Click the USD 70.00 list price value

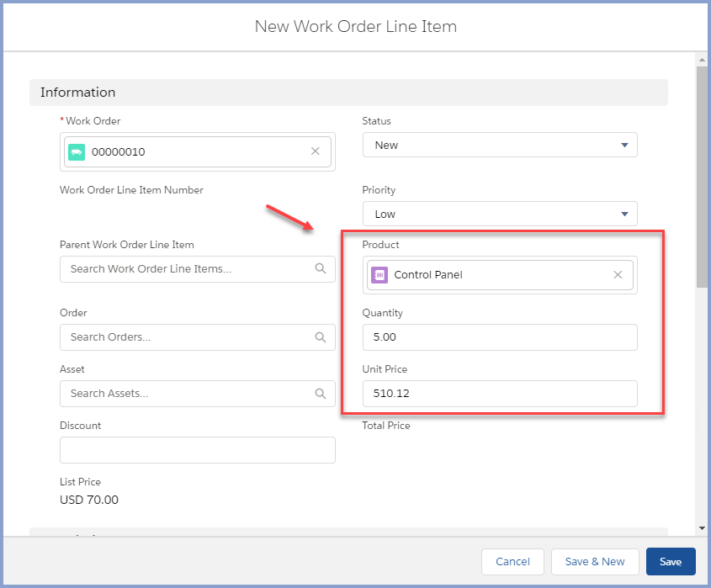89,500
